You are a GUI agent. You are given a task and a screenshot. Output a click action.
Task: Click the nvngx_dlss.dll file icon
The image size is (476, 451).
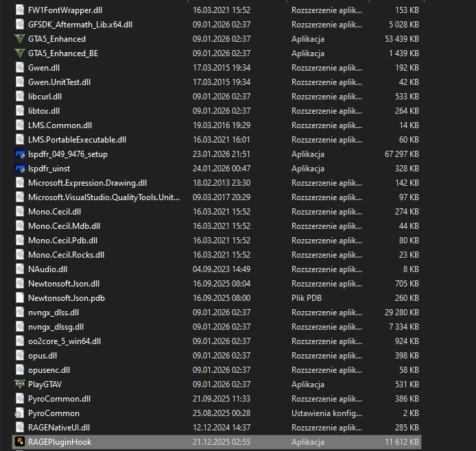coord(20,313)
